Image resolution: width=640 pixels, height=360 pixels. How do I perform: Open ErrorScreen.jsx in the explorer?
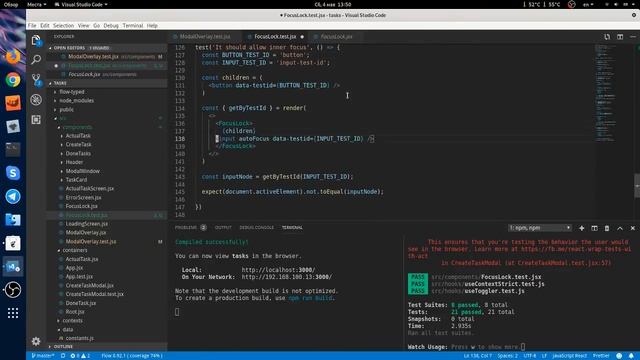click(84, 198)
